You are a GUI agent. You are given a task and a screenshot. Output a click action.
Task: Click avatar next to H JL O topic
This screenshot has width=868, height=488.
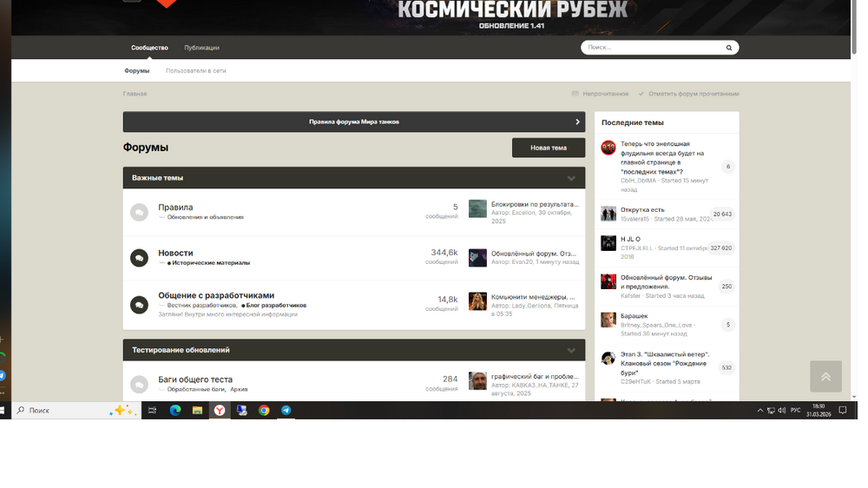(x=608, y=243)
